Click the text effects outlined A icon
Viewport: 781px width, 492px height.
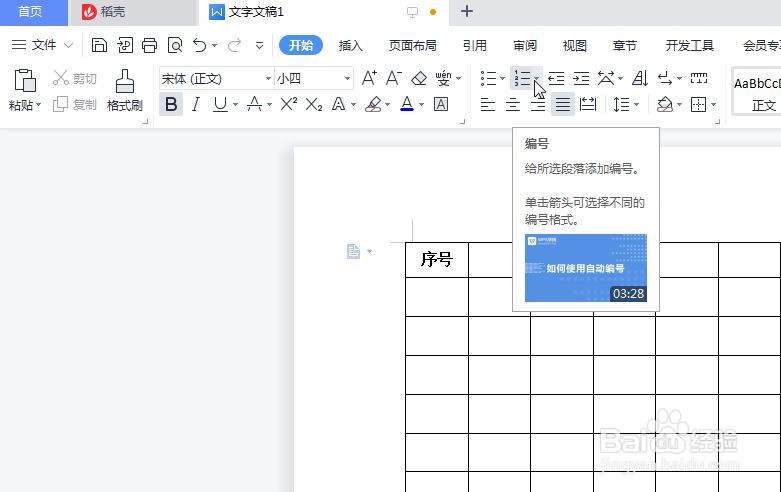(x=339, y=105)
